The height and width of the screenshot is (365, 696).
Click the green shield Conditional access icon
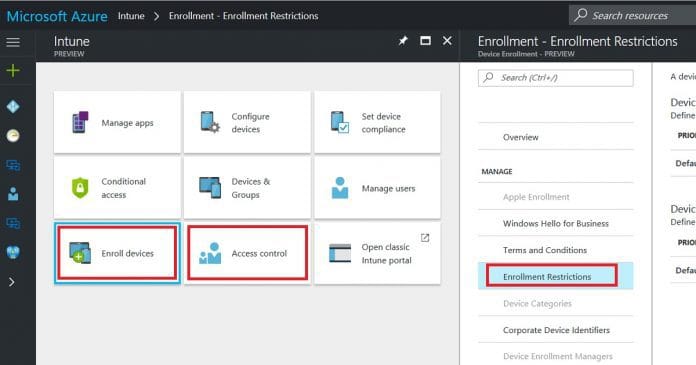(x=80, y=188)
